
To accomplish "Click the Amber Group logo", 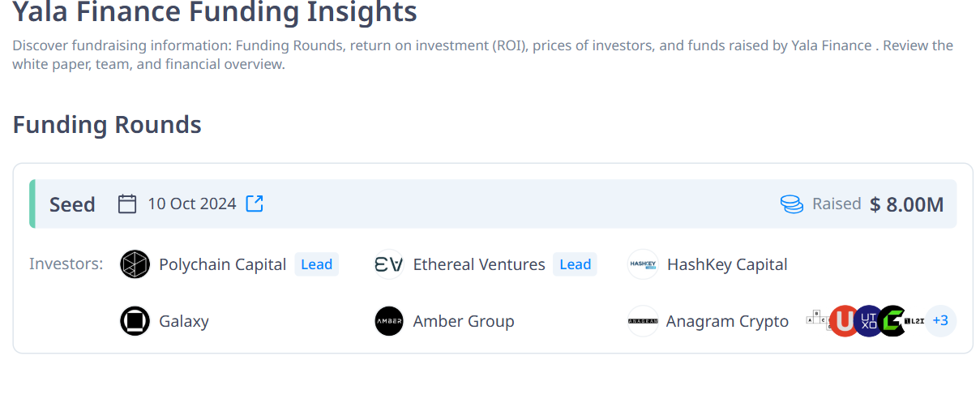I will [389, 321].
